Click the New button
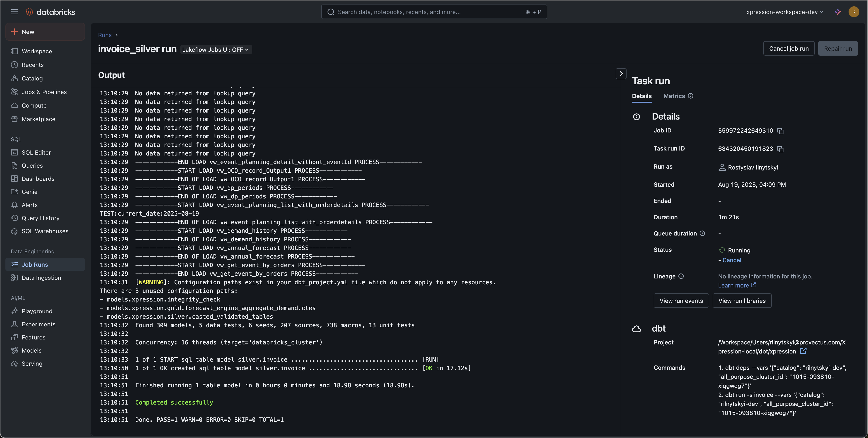The height and width of the screenshot is (438, 868). coord(45,32)
